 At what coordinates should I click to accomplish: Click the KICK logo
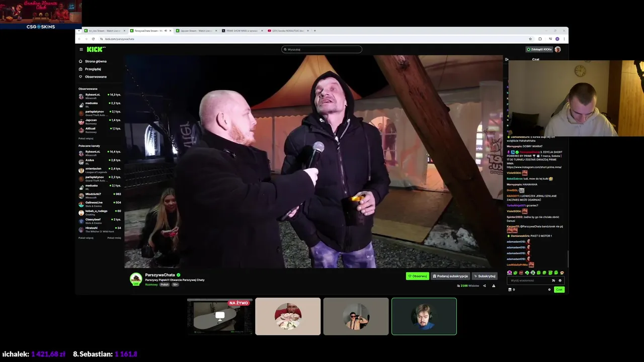pyautogui.click(x=96, y=49)
